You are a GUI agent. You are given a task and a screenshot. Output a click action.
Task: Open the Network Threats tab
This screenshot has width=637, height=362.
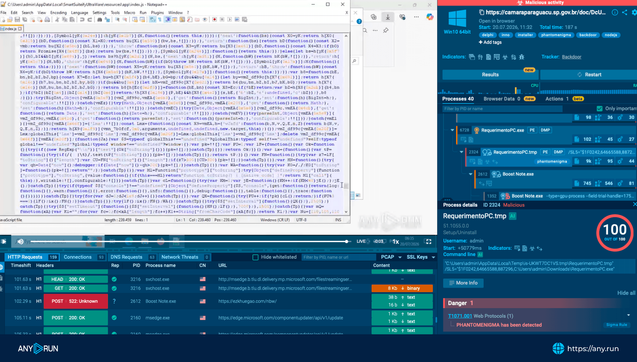click(184, 257)
